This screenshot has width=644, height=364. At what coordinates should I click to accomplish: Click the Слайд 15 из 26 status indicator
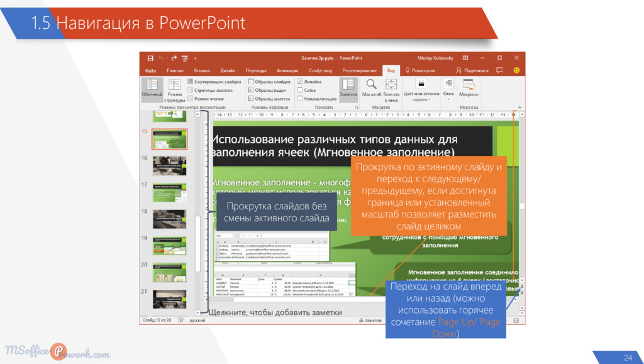click(157, 320)
